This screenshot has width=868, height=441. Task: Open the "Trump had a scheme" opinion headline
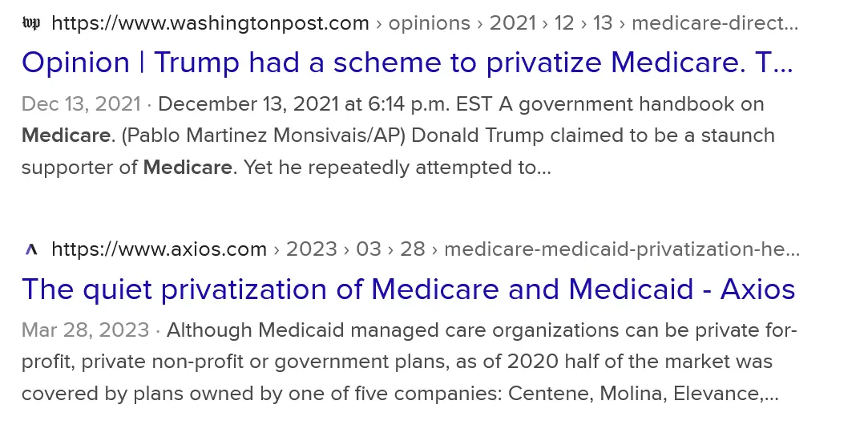(407, 62)
